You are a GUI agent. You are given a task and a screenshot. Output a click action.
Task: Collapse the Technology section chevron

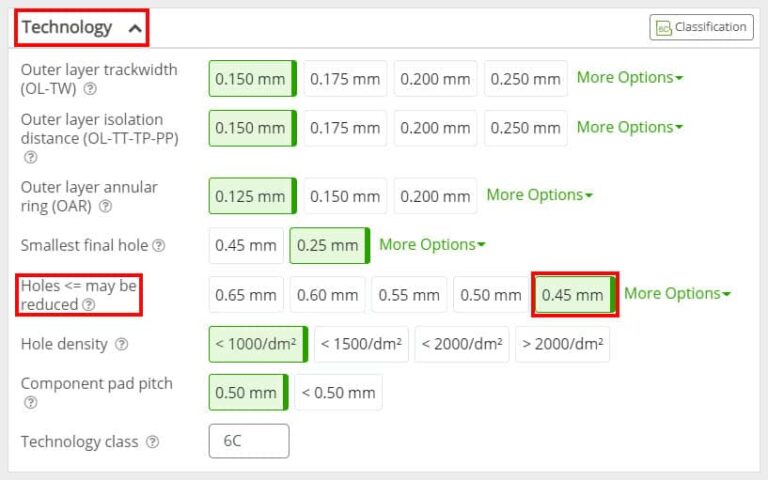[x=135, y=28]
